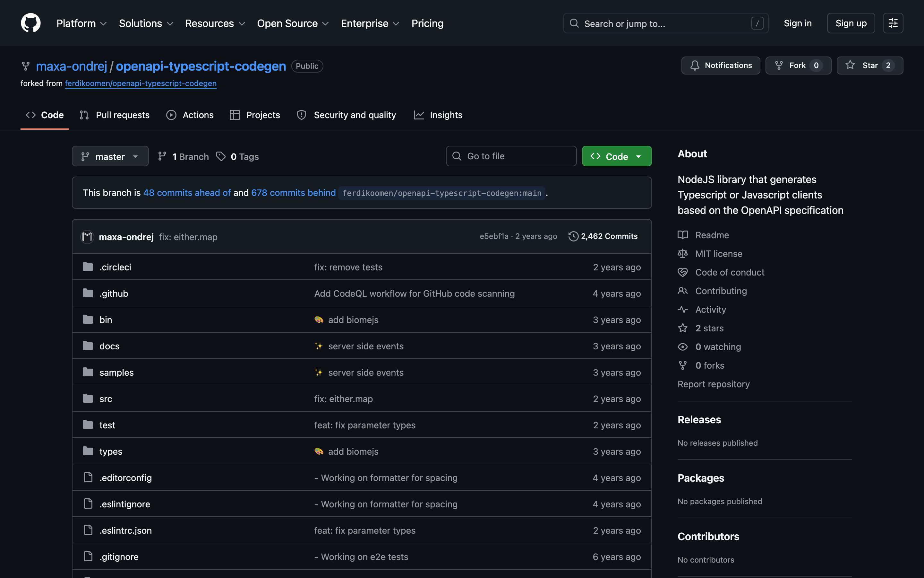
Task: Click the samples folder icon
Action: tap(88, 372)
